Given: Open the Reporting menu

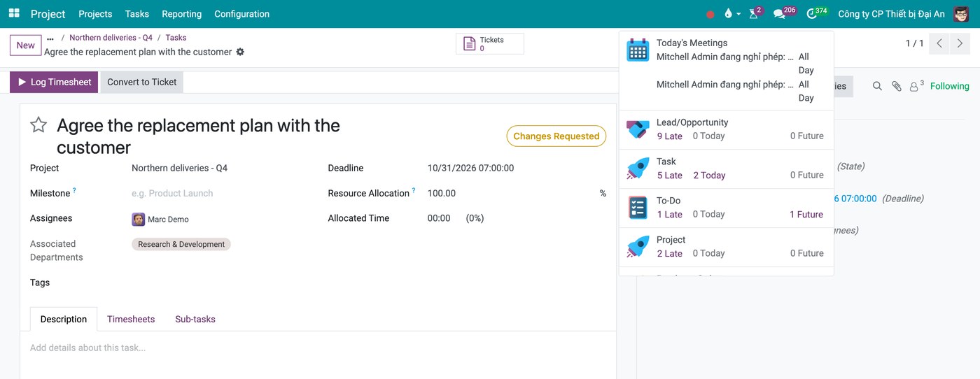Looking at the screenshot, I should 181,14.
